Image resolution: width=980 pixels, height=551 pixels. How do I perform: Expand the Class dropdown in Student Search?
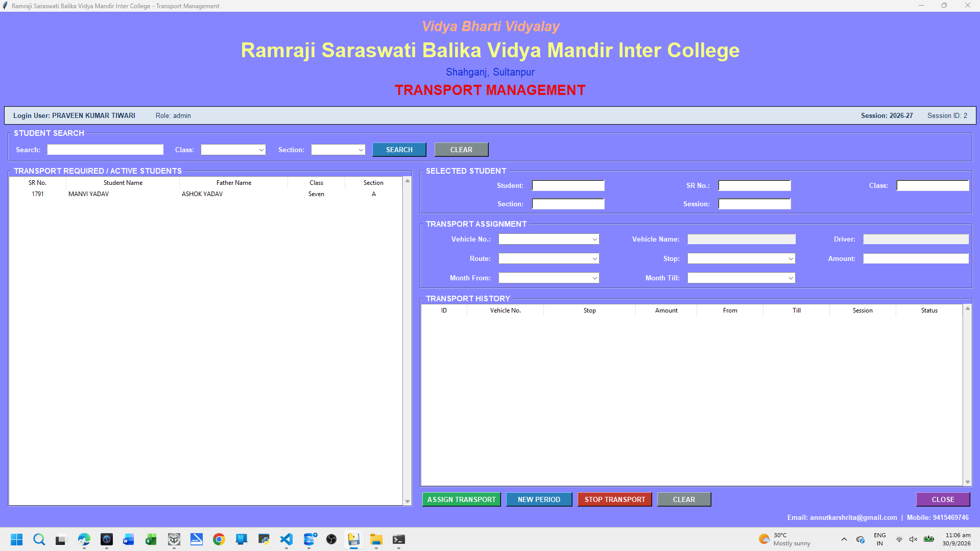[x=233, y=150]
